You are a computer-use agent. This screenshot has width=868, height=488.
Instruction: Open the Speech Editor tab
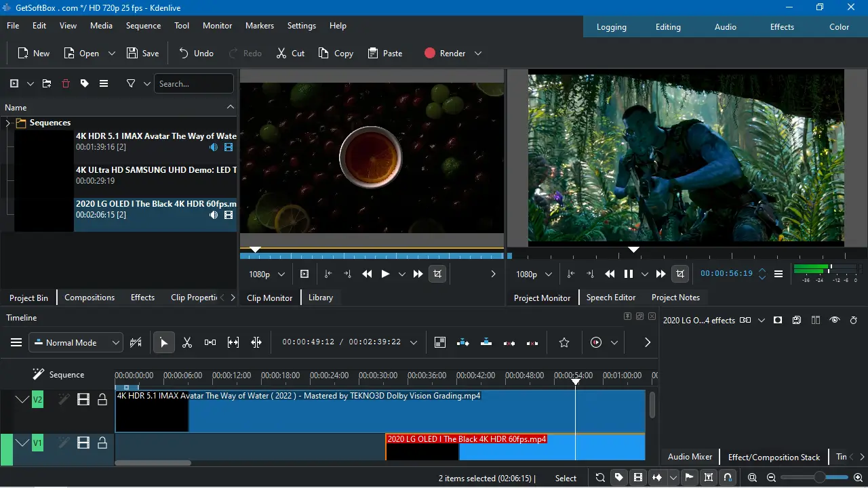[x=611, y=298]
